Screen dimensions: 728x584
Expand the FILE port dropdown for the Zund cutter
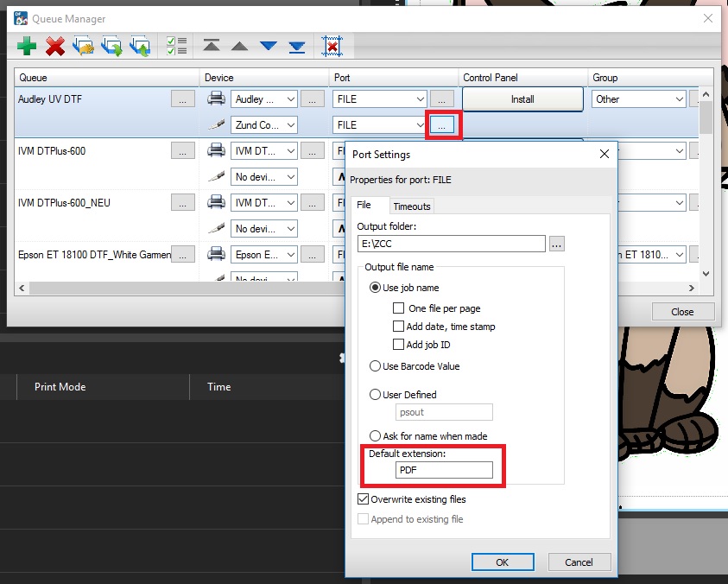click(378, 125)
